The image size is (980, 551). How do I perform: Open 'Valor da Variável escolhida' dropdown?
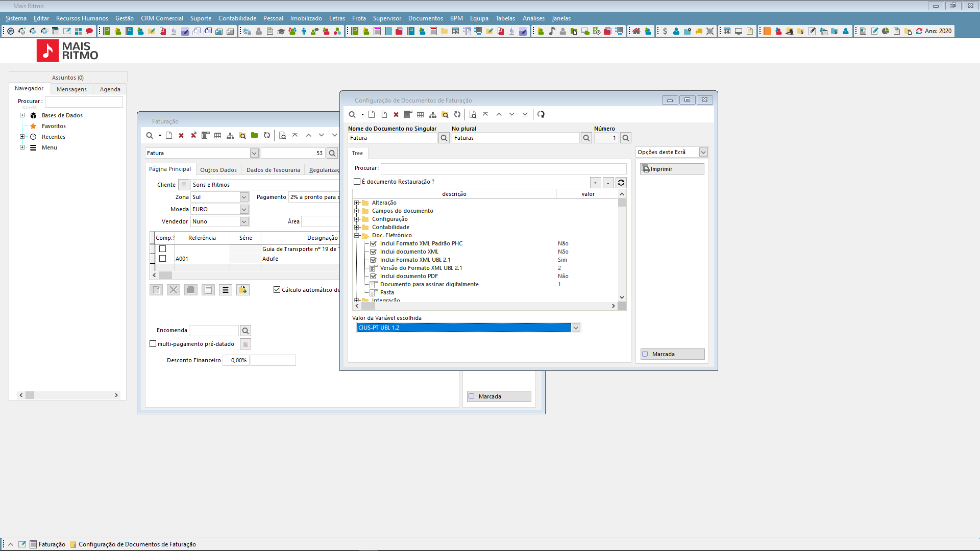coord(576,328)
